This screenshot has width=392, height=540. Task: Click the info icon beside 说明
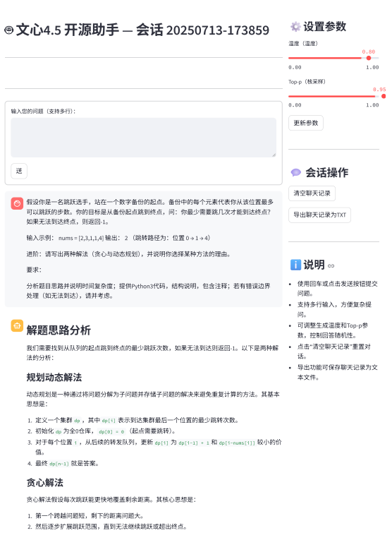click(x=295, y=265)
